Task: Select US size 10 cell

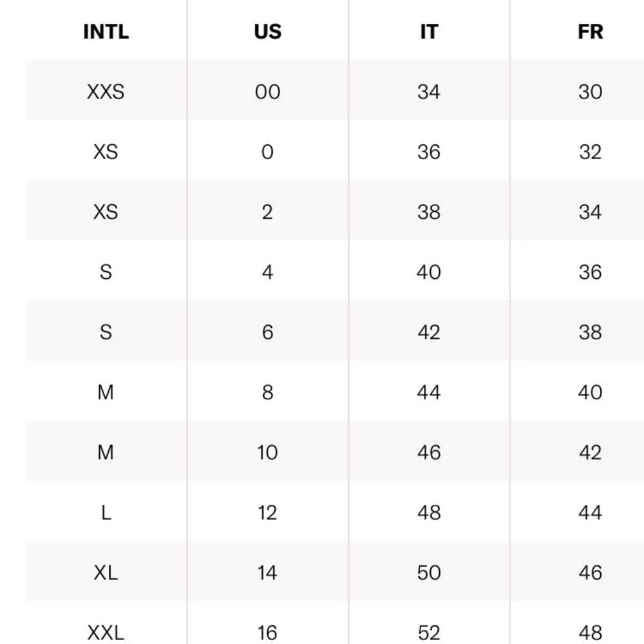Action: (x=267, y=452)
